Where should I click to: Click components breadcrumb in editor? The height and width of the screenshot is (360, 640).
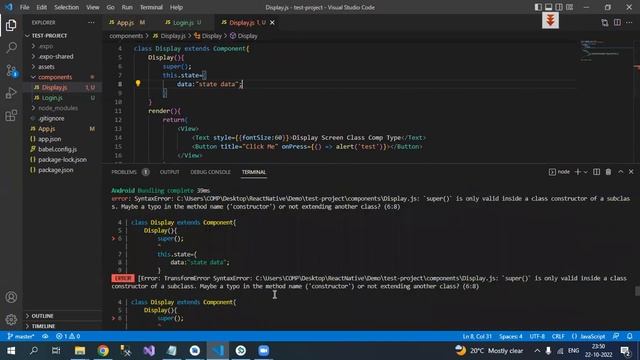(x=126, y=36)
